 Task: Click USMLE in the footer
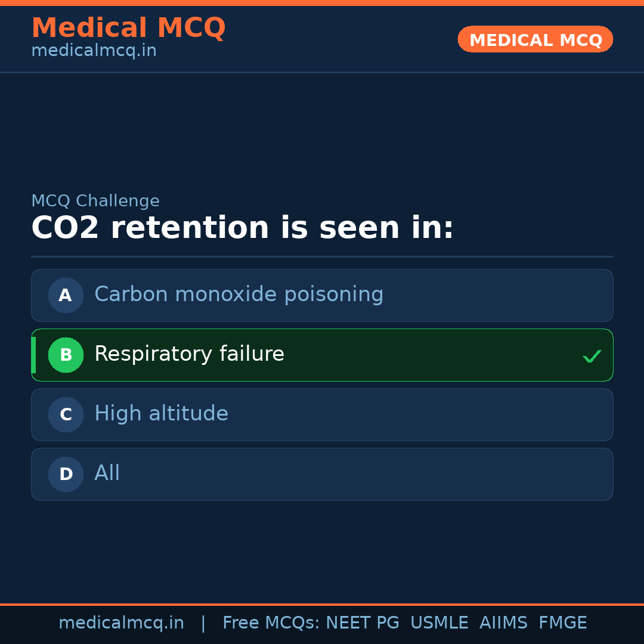point(439,623)
